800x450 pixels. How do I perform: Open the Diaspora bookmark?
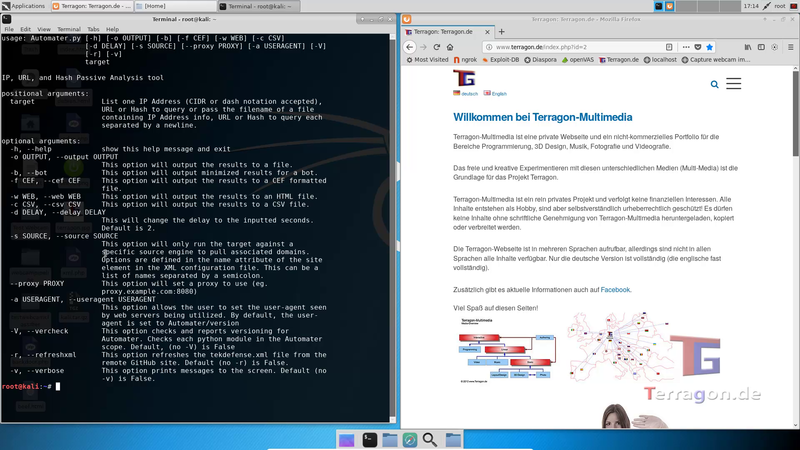[540, 60]
